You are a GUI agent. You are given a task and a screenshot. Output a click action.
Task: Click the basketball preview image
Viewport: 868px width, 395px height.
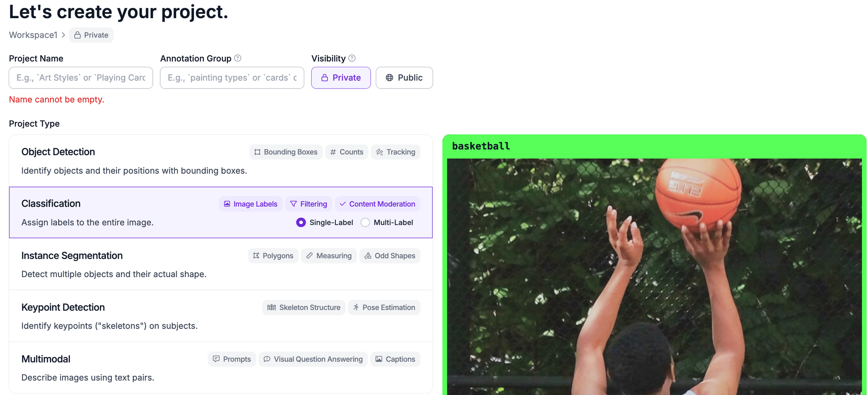point(654,276)
